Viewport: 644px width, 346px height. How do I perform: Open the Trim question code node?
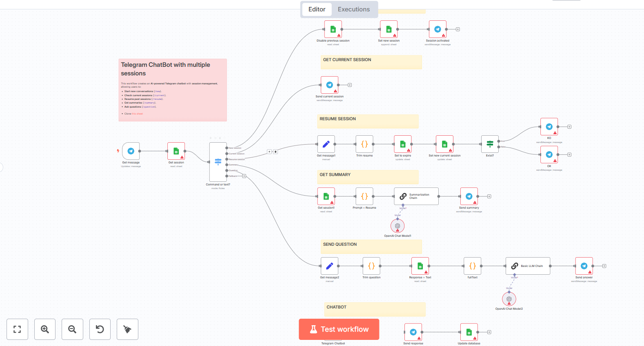click(x=371, y=266)
